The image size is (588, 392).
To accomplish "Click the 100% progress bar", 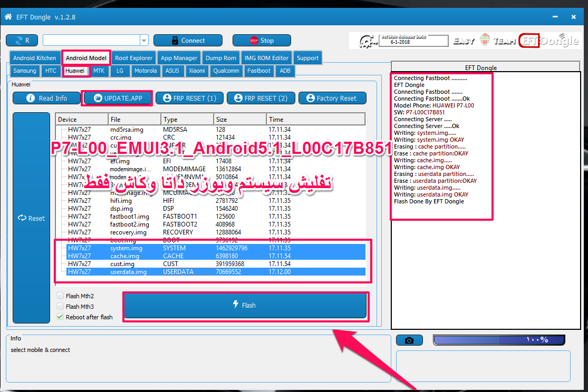I will click(499, 340).
